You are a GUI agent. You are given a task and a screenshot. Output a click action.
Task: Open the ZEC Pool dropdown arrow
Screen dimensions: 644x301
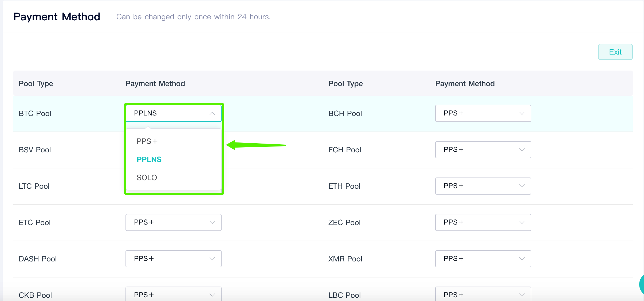click(x=522, y=222)
